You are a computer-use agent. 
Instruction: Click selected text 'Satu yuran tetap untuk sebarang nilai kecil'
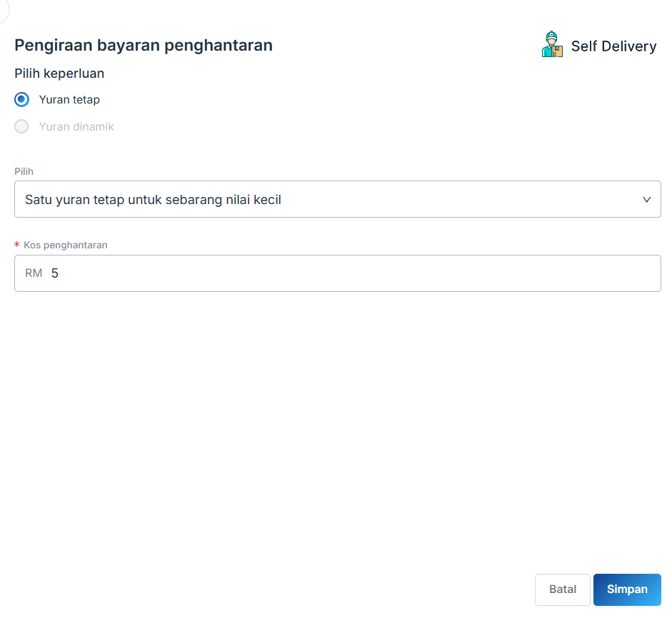pos(153,200)
